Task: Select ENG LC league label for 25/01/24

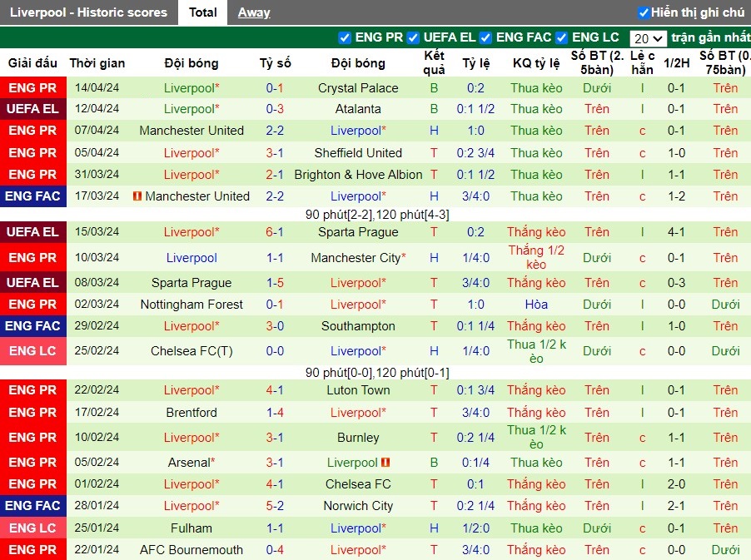Action: click(x=33, y=528)
